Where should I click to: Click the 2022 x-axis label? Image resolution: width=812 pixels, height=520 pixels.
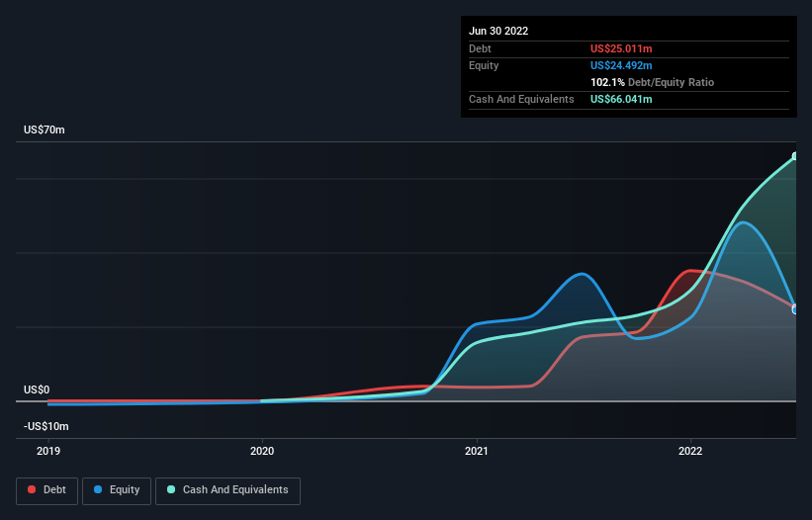[x=690, y=451]
